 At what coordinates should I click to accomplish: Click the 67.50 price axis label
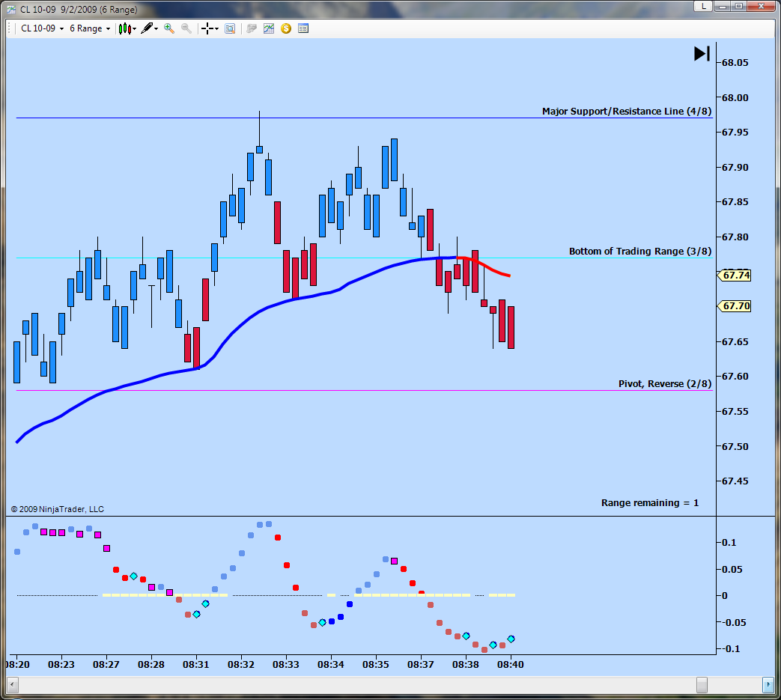(x=735, y=447)
